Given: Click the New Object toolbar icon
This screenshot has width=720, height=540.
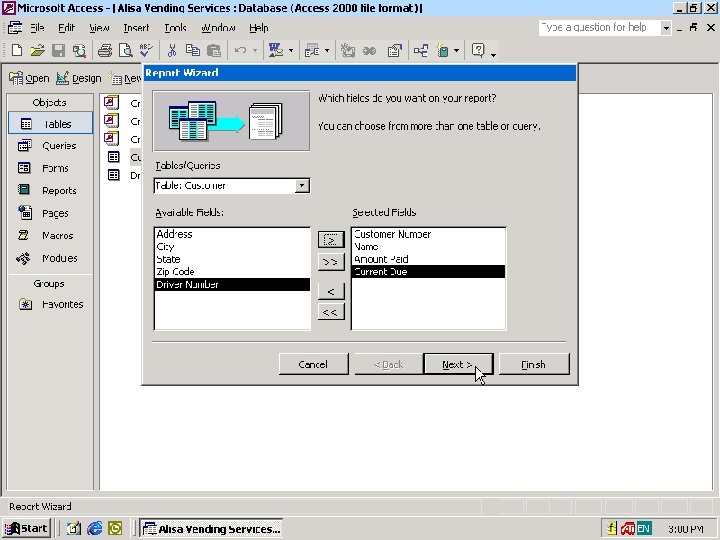Looking at the screenshot, I should (443, 50).
